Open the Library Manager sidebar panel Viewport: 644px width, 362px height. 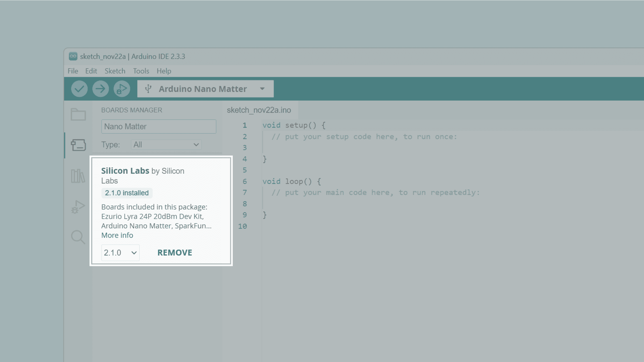(78, 176)
